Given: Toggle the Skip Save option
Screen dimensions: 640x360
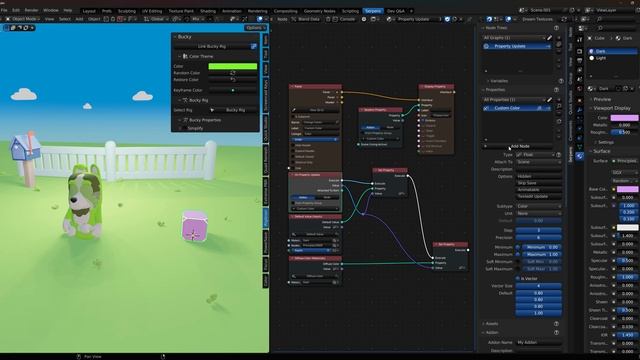Looking at the screenshot, I should coord(538,183).
